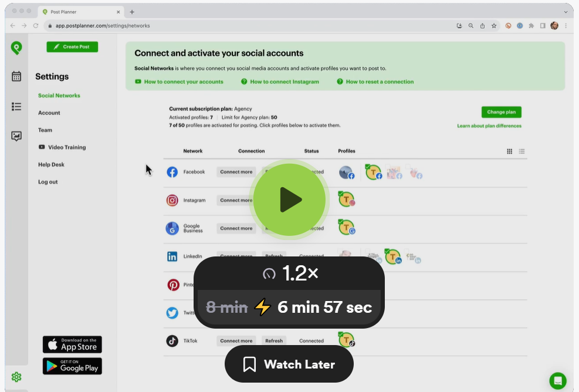
Task: Open the How to connect your accounts link
Action: (x=179, y=82)
